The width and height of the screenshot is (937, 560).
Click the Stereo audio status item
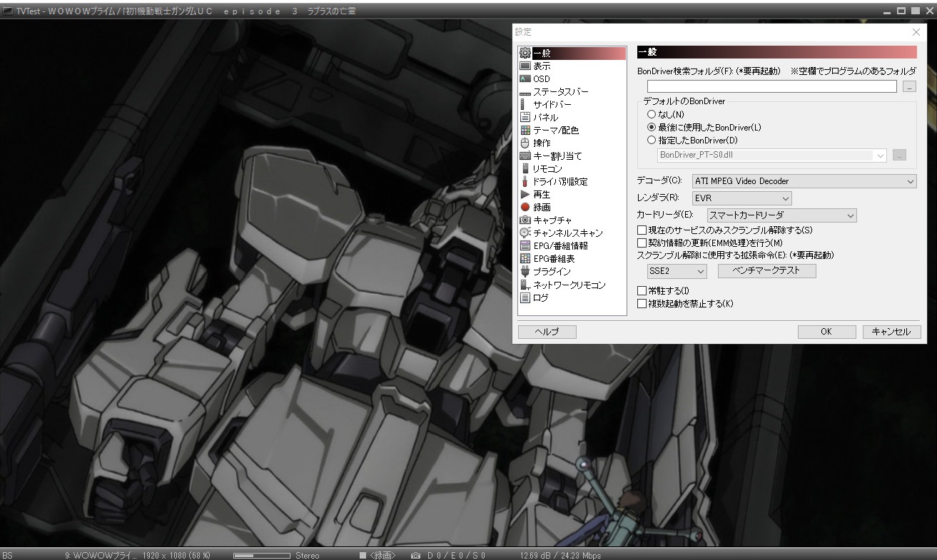point(308,555)
